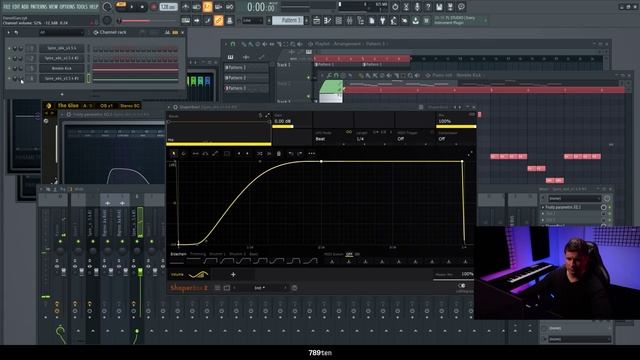Click the ShaperBox trash delete icon
Image resolution: width=640 pixels, height=360 pixels.
[279, 153]
